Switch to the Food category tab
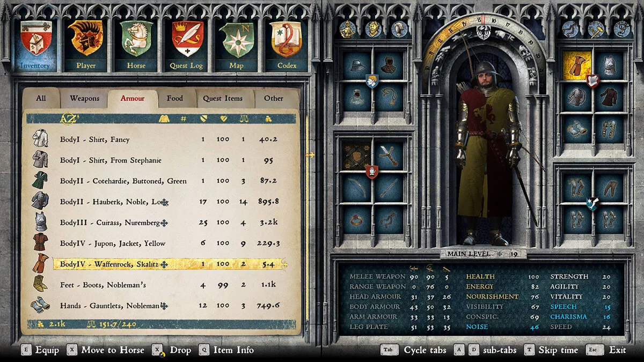Viewport: 644px width, 362px height. coord(174,99)
